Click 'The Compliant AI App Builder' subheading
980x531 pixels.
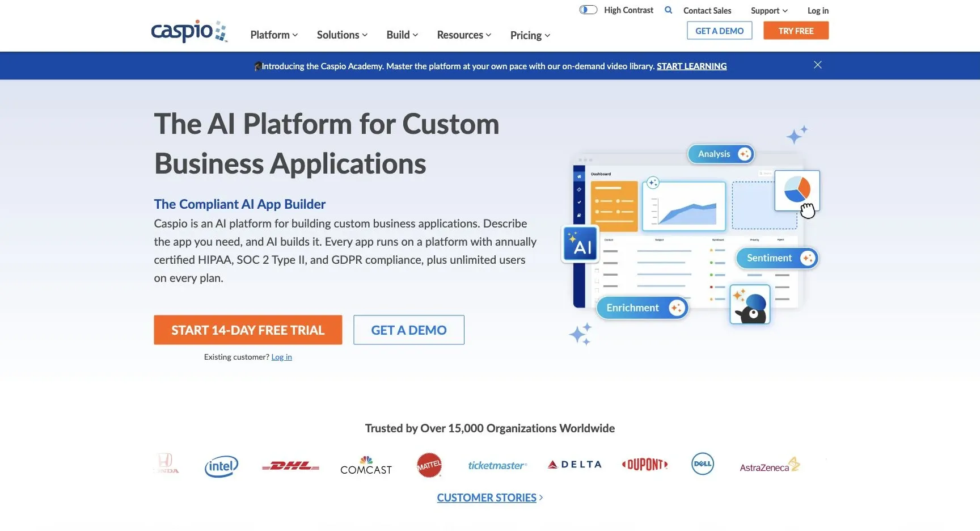(240, 204)
